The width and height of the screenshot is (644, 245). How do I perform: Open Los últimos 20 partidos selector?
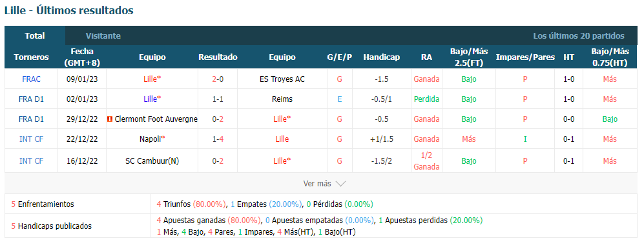(x=579, y=35)
